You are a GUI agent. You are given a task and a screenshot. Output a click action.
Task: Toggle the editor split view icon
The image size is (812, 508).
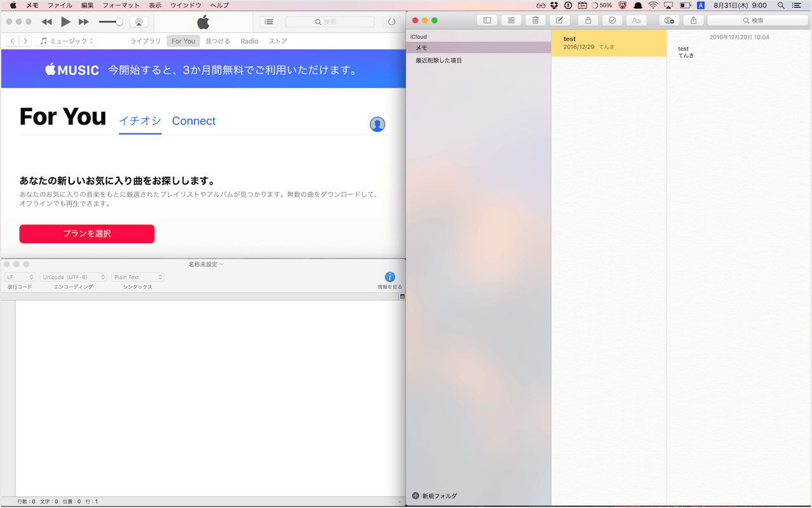tap(402, 297)
